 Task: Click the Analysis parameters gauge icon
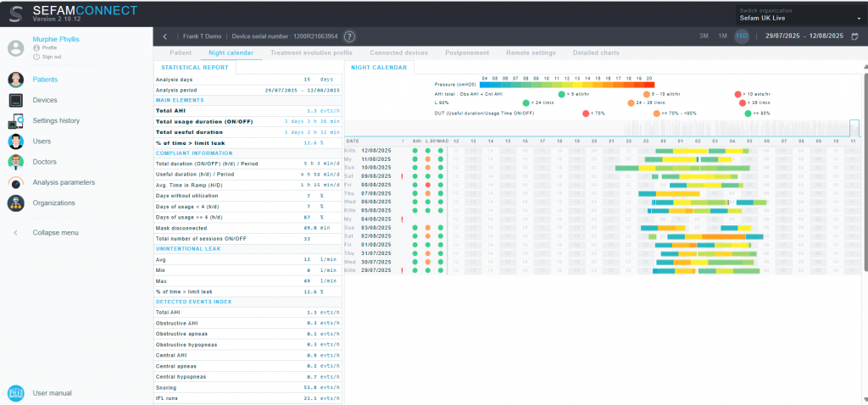tap(15, 182)
